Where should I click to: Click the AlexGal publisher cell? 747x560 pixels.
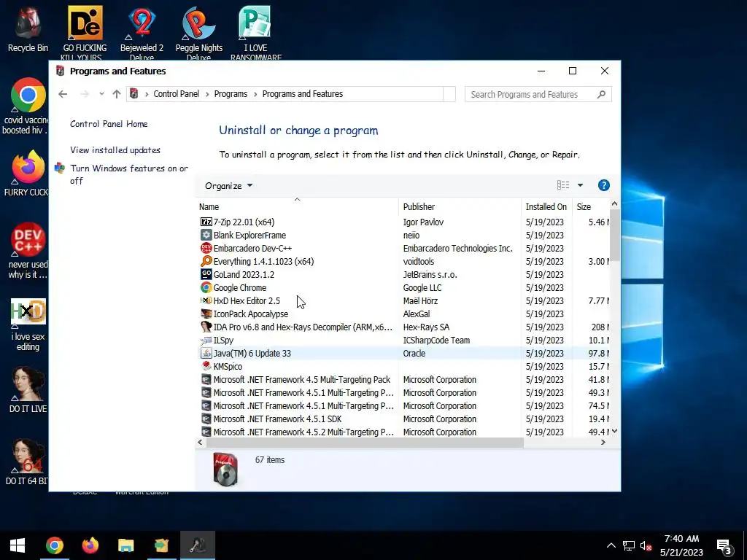point(417,314)
